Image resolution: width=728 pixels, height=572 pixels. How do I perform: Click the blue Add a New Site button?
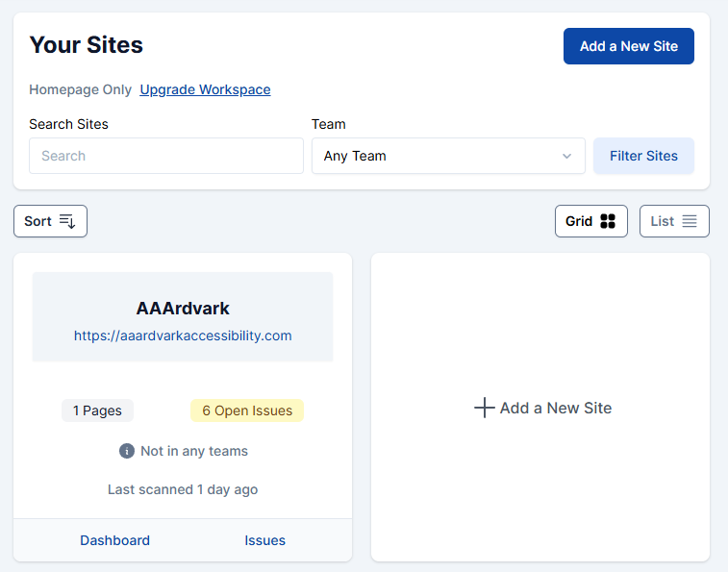tap(628, 46)
